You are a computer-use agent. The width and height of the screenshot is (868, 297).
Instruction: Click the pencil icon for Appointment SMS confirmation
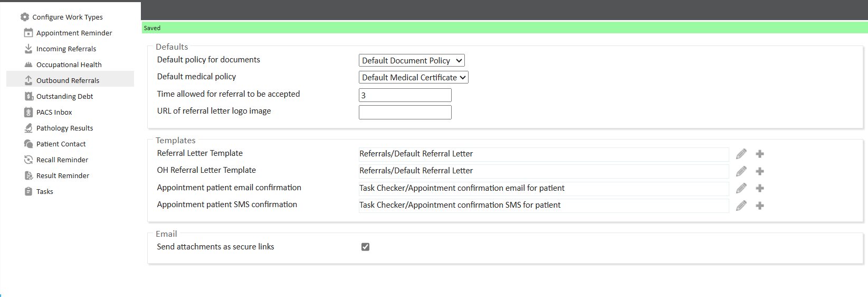tap(741, 206)
